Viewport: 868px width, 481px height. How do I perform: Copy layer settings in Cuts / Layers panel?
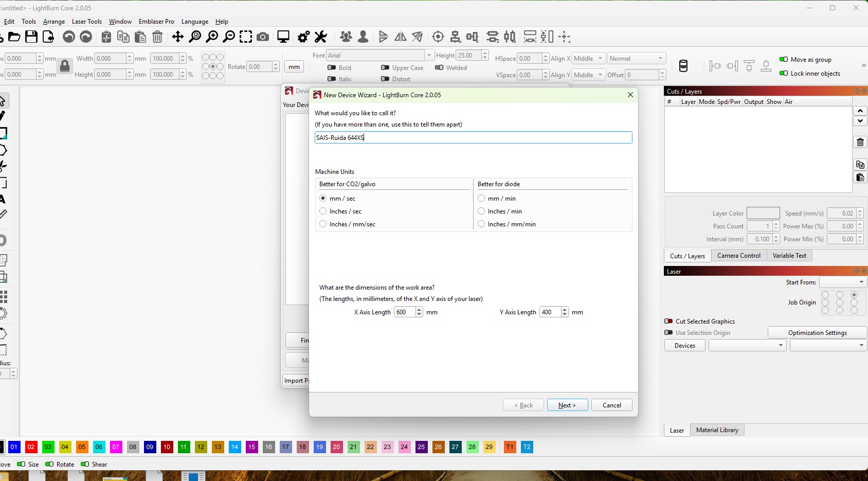(860, 165)
